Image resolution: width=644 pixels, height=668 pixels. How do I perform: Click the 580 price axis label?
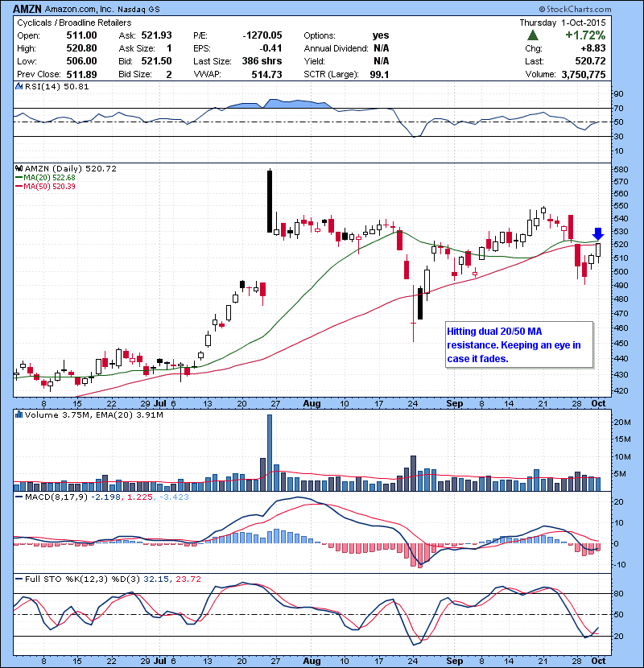(621, 169)
